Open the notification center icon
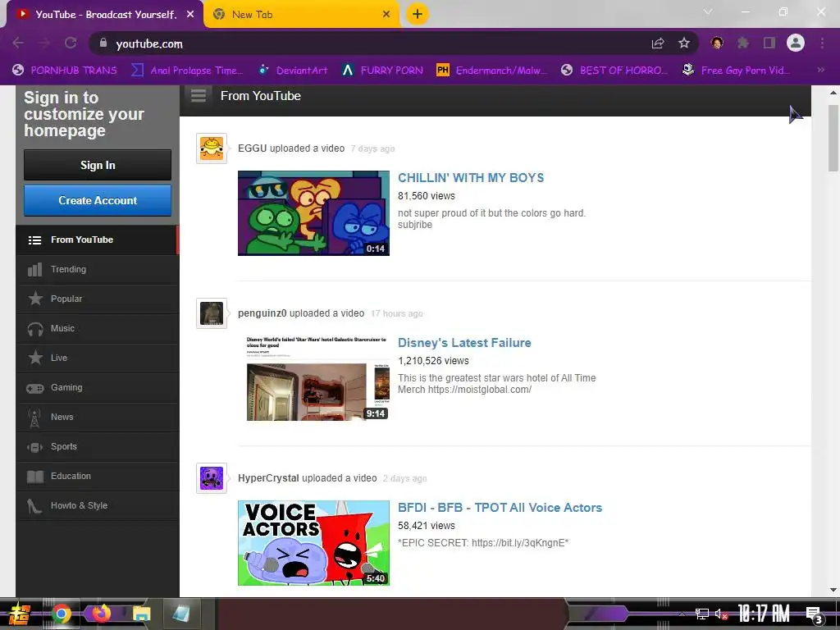Viewport: 840px width, 630px height. 814,615
